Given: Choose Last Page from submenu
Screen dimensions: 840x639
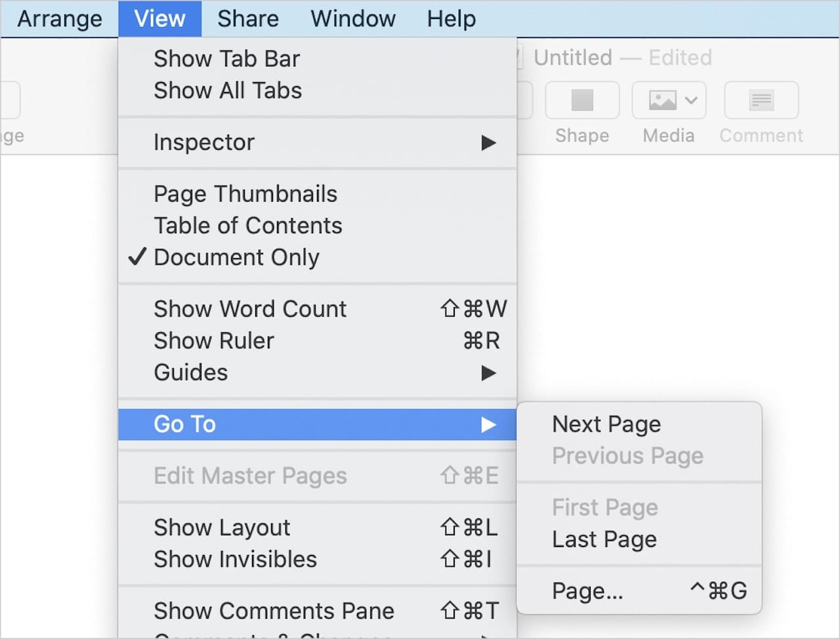Looking at the screenshot, I should point(604,539).
